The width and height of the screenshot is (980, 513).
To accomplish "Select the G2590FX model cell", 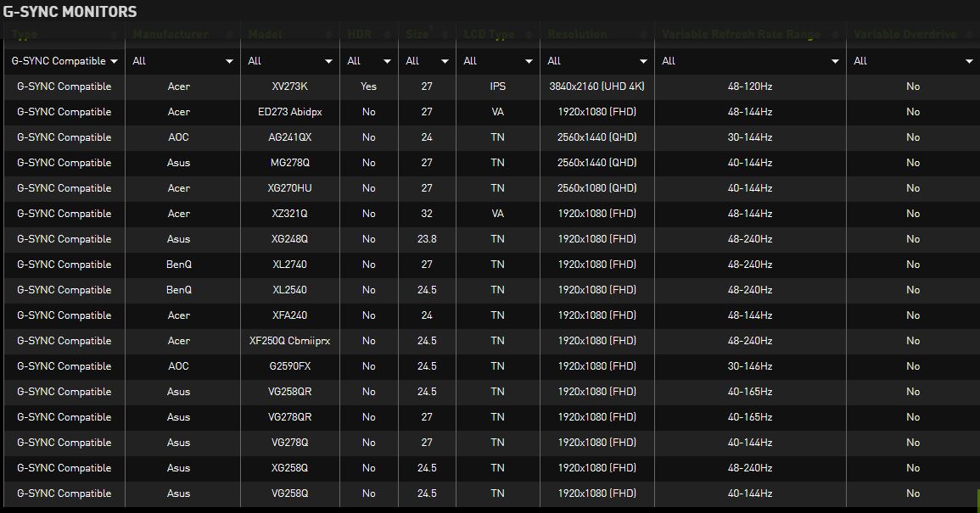I will click(290, 366).
